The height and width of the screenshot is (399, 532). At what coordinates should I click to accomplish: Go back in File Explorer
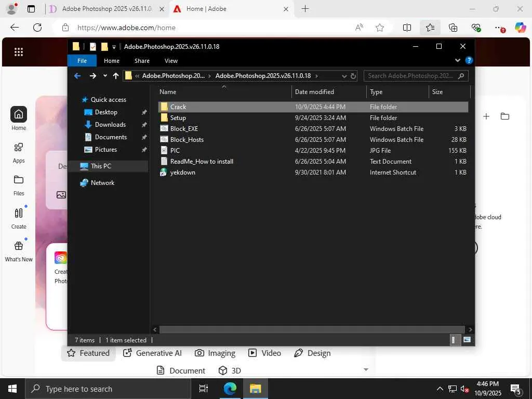coord(77,76)
